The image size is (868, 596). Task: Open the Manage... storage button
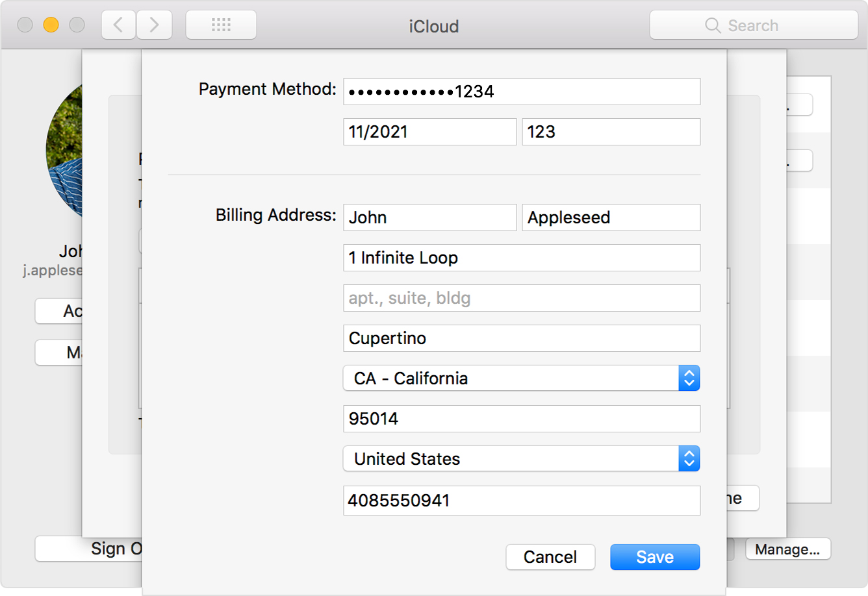(x=787, y=549)
